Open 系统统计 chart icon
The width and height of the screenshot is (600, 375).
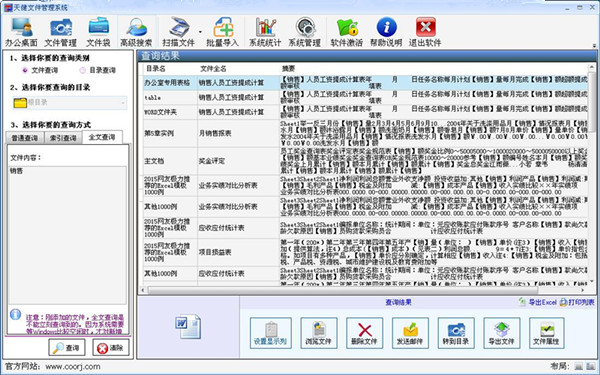point(265,32)
